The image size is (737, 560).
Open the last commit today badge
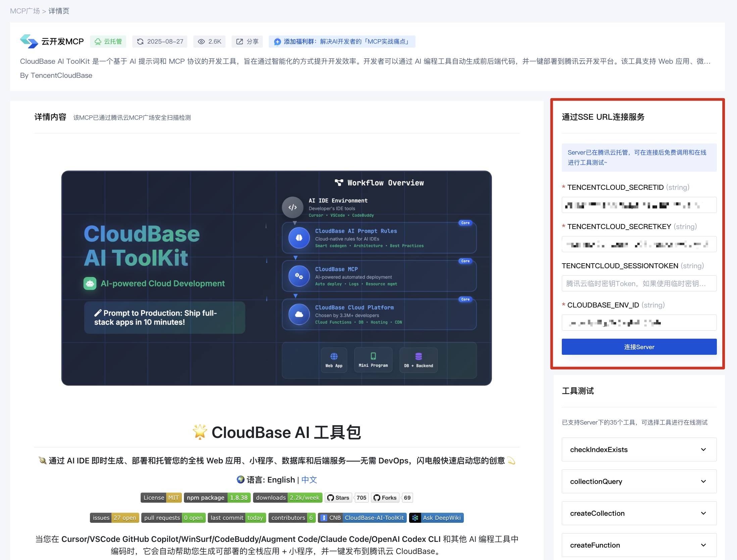[x=237, y=518]
